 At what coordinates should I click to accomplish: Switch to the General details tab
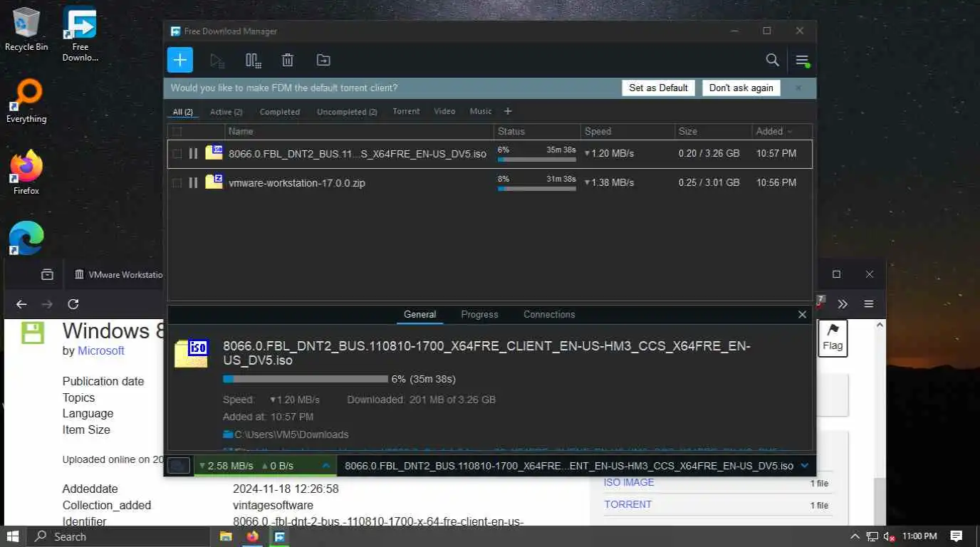[x=419, y=314]
